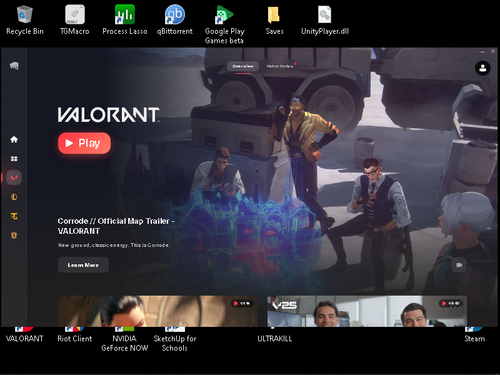Select the Steam desktop shortcut label

coord(475,338)
